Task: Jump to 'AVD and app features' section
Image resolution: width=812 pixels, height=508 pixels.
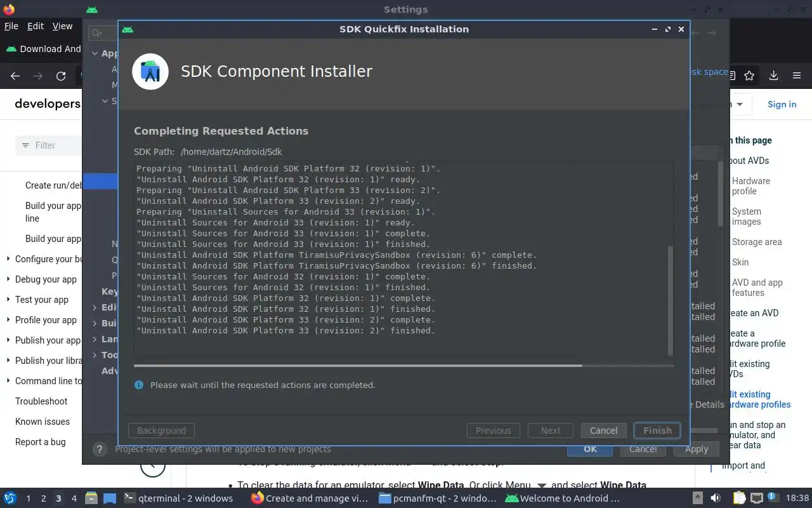Action: pyautogui.click(x=757, y=288)
